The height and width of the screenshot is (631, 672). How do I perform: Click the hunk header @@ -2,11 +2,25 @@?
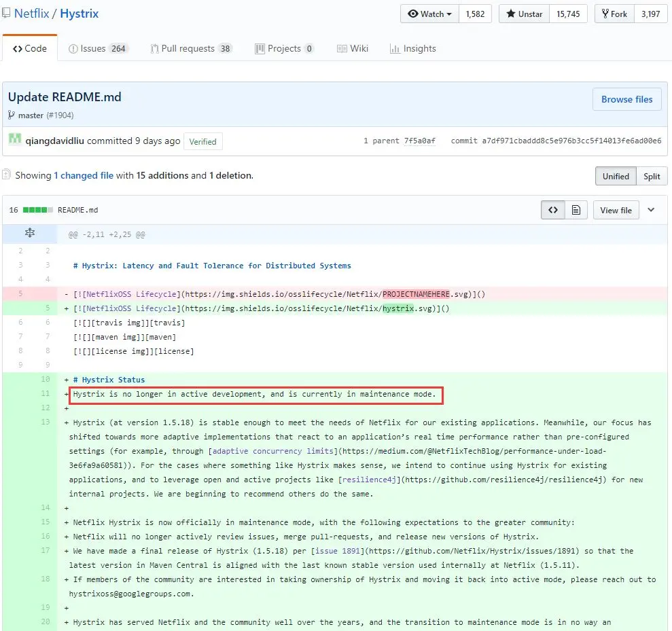point(107,235)
